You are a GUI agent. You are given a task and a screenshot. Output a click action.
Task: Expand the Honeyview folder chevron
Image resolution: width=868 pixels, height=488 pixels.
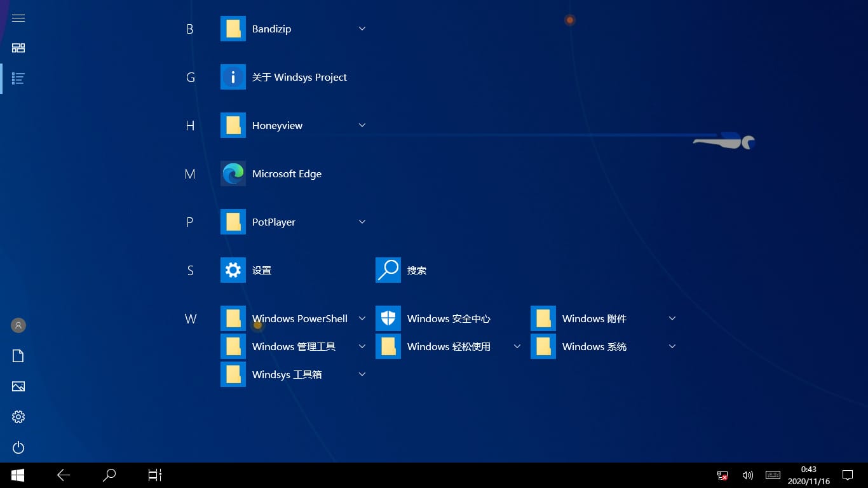(x=362, y=125)
